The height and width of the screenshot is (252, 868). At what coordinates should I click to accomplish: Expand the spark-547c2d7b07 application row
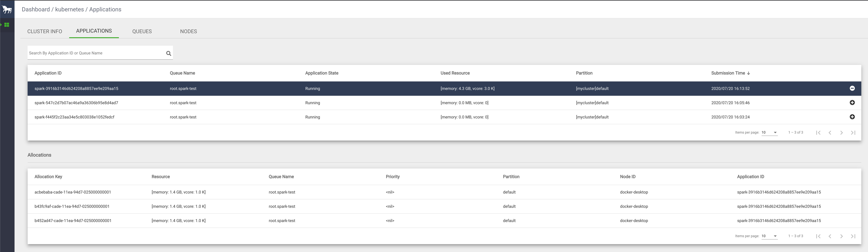(852, 103)
